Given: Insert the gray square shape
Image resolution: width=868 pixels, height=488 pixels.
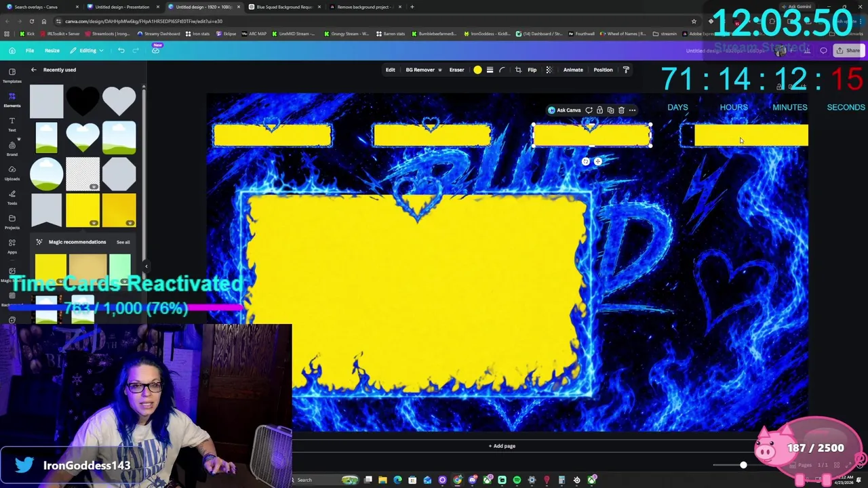Looking at the screenshot, I should (46, 101).
